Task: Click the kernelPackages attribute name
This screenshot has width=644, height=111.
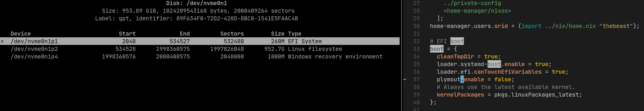Action: [x=460, y=95]
